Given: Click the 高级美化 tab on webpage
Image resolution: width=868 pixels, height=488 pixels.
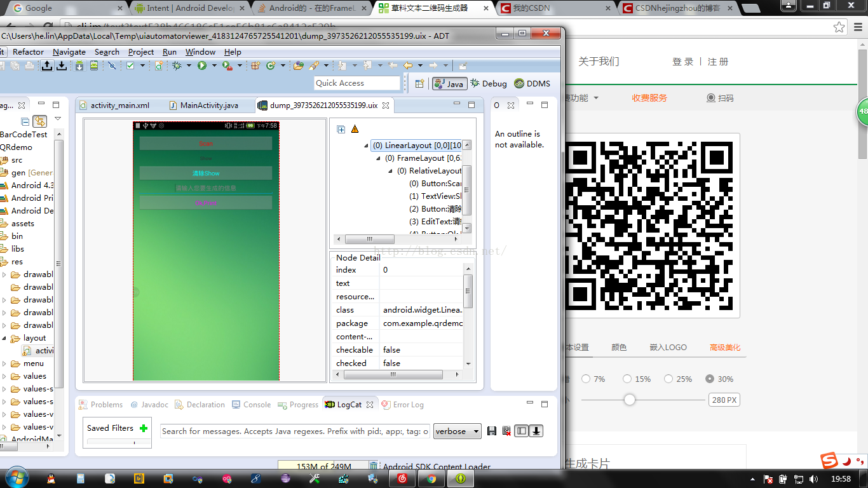Looking at the screenshot, I should pos(725,347).
